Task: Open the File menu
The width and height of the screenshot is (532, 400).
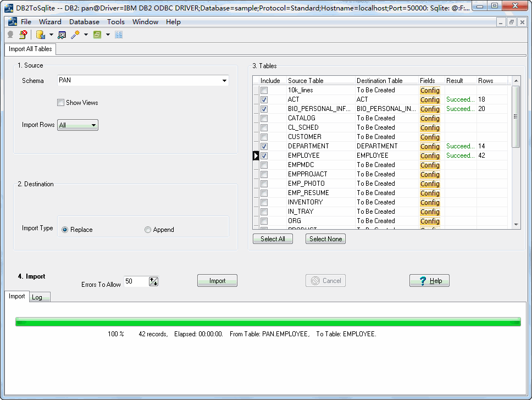Action: [x=26, y=22]
